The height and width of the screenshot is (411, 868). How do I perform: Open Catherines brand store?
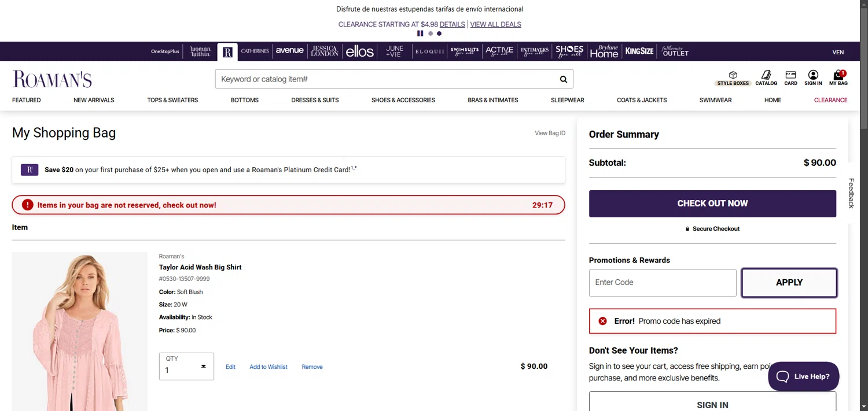coord(255,51)
